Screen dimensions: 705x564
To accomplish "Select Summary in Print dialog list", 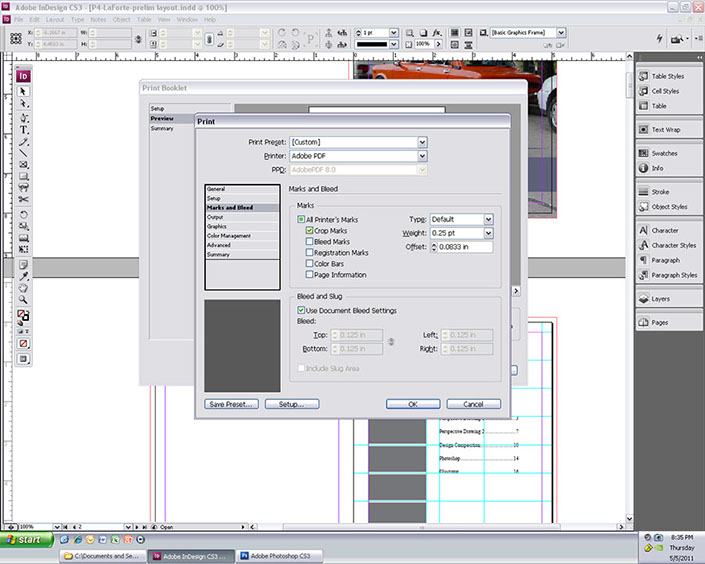I will tap(242, 255).
